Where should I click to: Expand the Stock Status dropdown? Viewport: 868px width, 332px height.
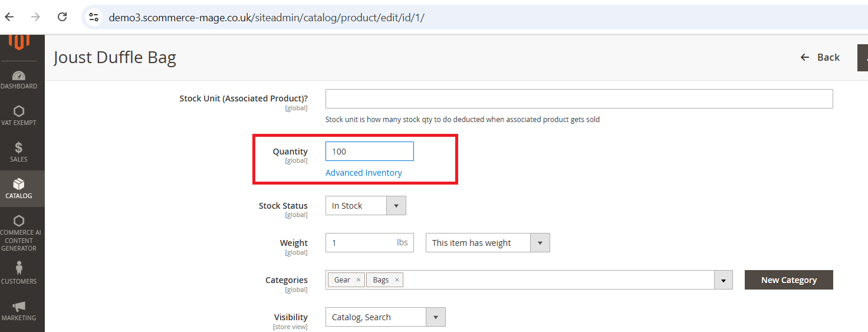click(396, 206)
